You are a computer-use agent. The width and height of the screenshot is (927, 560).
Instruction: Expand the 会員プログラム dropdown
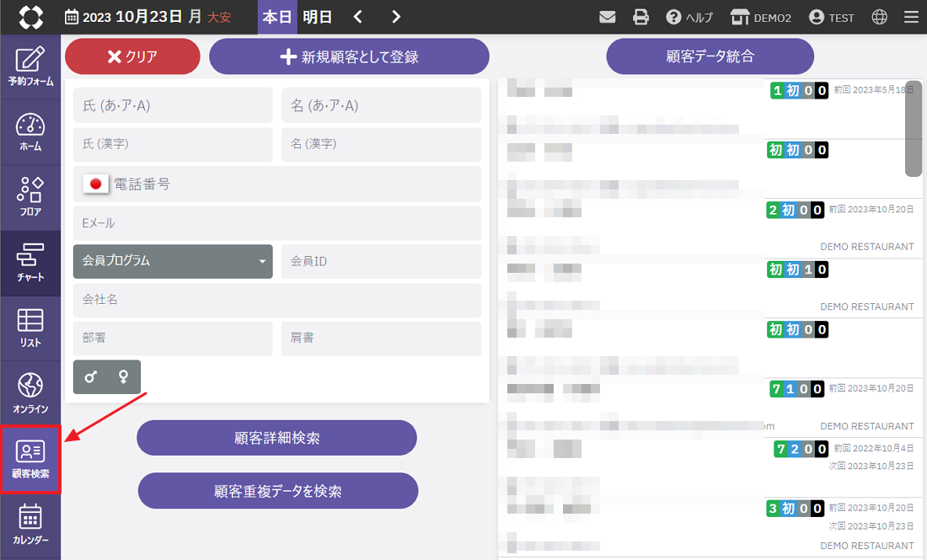tap(173, 261)
